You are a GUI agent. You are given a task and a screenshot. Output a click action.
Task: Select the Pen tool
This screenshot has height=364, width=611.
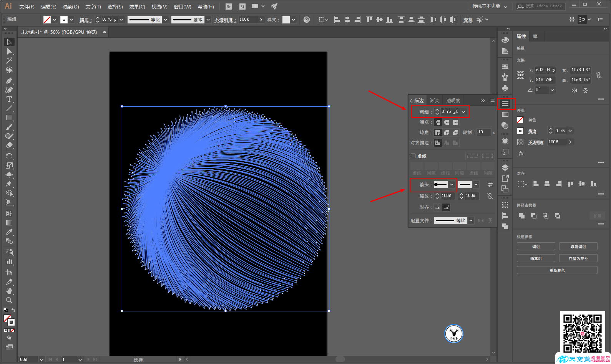click(x=9, y=81)
